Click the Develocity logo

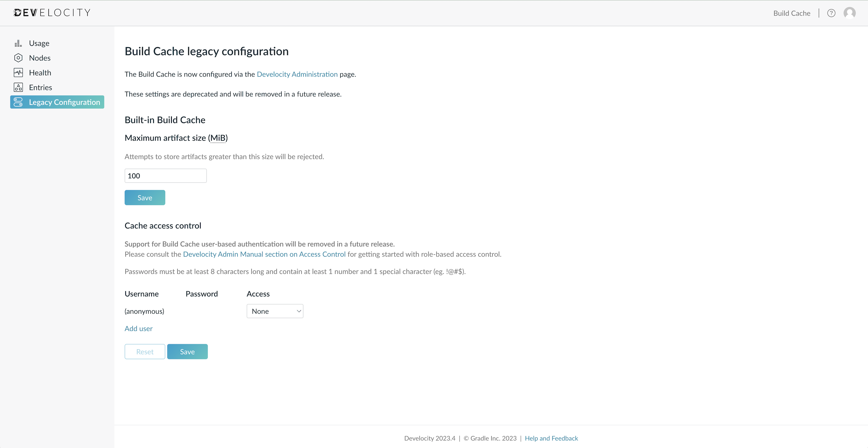52,12
